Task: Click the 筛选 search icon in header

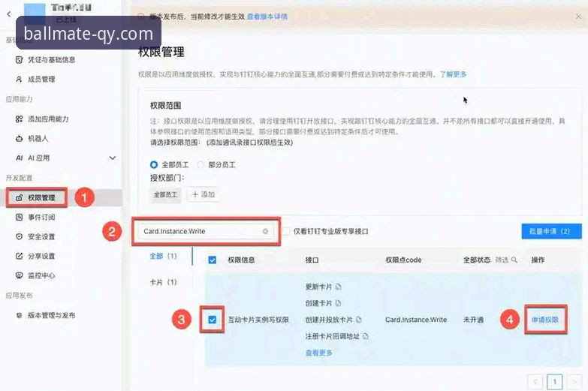Action: click(x=514, y=260)
